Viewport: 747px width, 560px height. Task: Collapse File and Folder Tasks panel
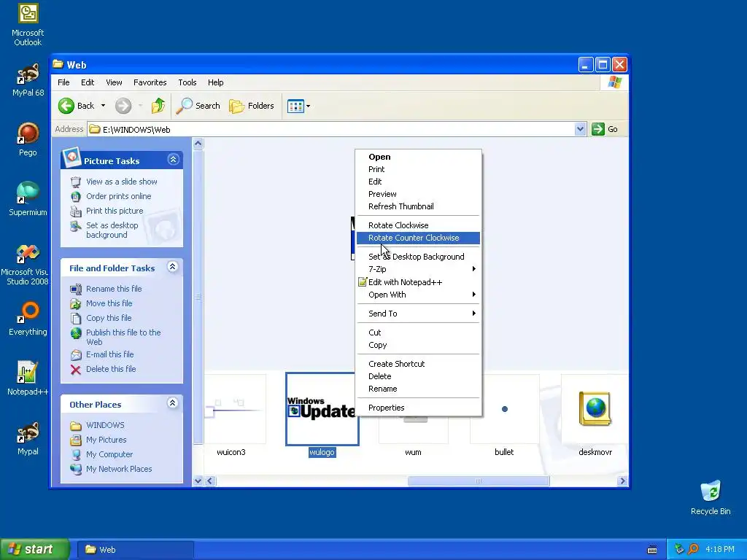click(x=172, y=267)
